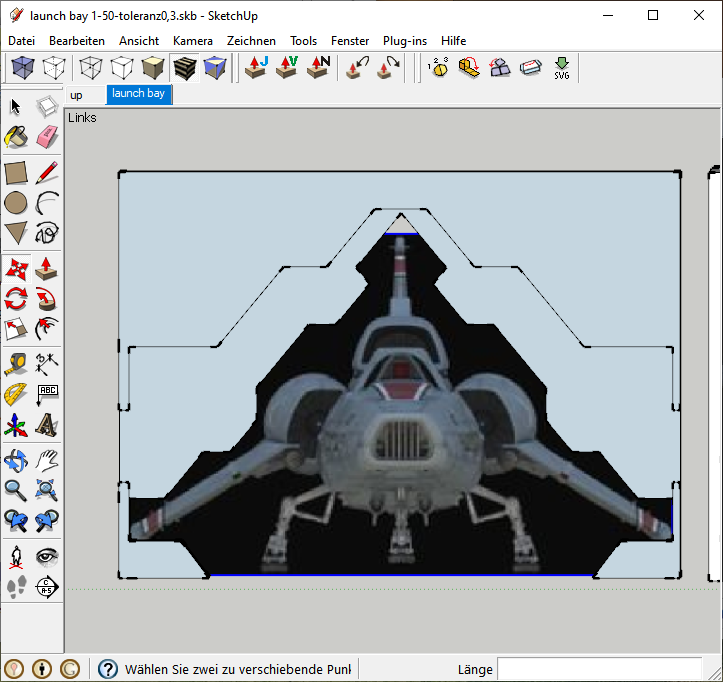723x682 pixels.
Task: Select the Rectangle drawing tool
Action: (x=16, y=173)
